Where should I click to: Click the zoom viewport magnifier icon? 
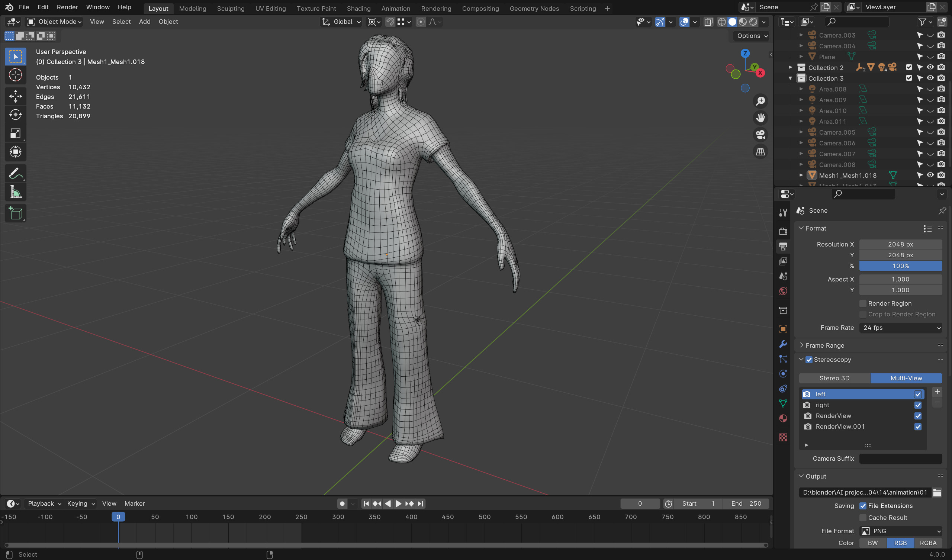coord(760,101)
